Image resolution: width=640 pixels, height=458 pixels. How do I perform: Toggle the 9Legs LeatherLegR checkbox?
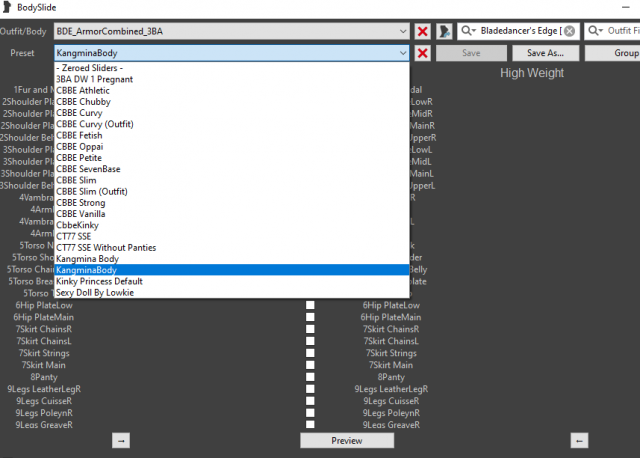310,389
